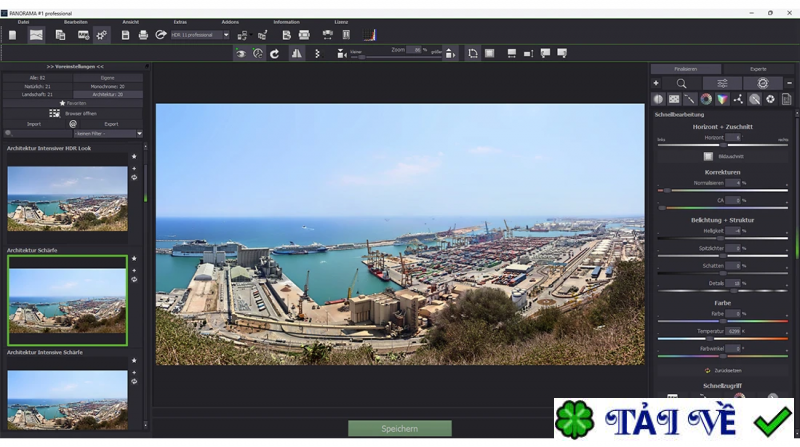Screen dimensions: 800x447
Task: Favorite star for Architektur Intensive Schärfe preset
Action: coord(134,360)
